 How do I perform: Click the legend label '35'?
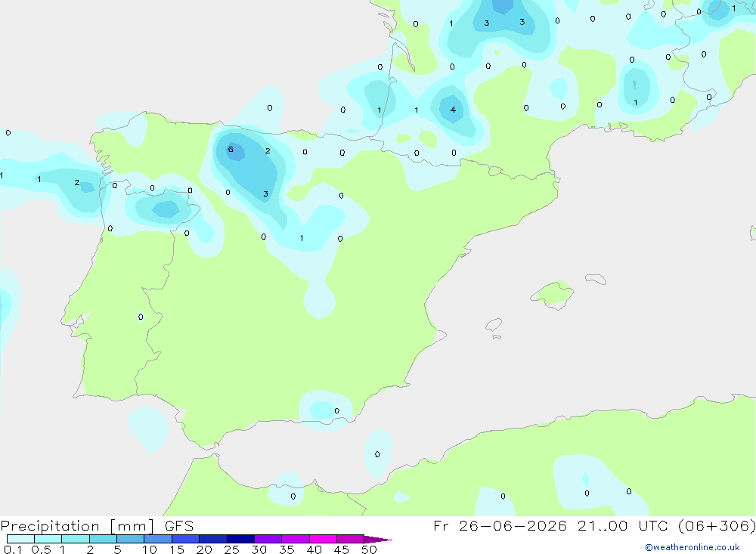pos(287,549)
